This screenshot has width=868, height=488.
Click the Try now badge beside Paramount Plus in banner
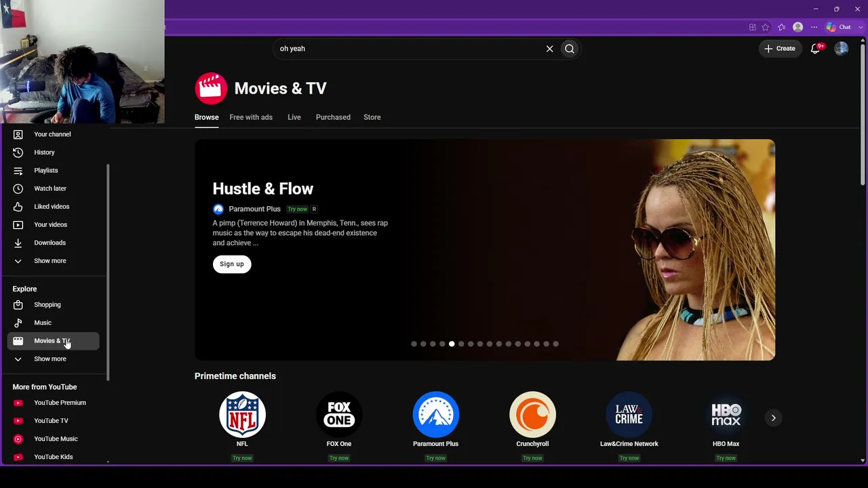(297, 209)
